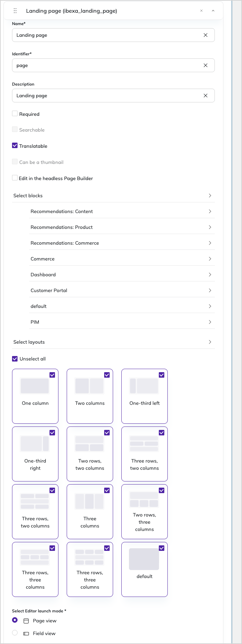Screen dimensions: 242x644
Task: Remove the Landing page field definition
Action: point(201,11)
